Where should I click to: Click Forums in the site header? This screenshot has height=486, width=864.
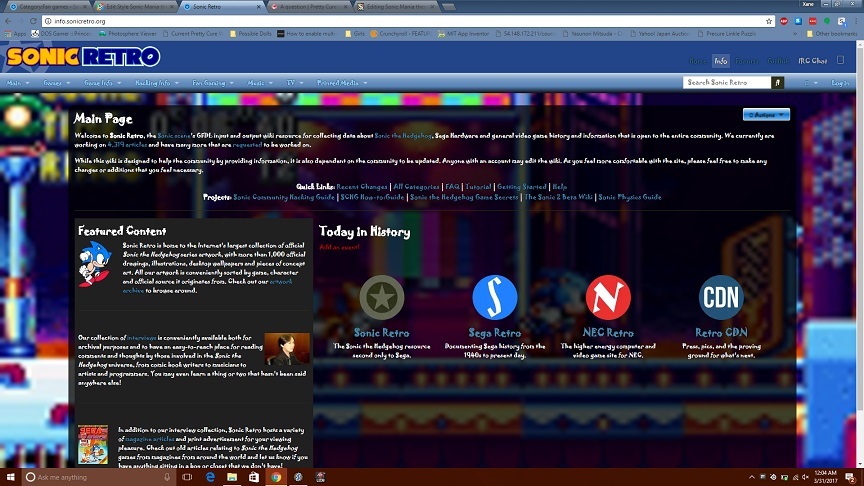click(x=747, y=61)
